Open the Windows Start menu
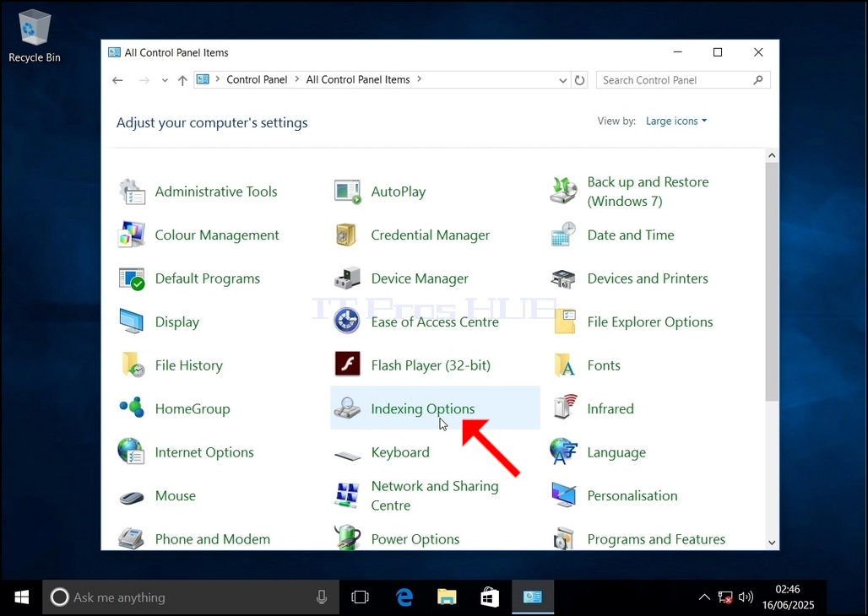The height and width of the screenshot is (616, 868). point(21,597)
